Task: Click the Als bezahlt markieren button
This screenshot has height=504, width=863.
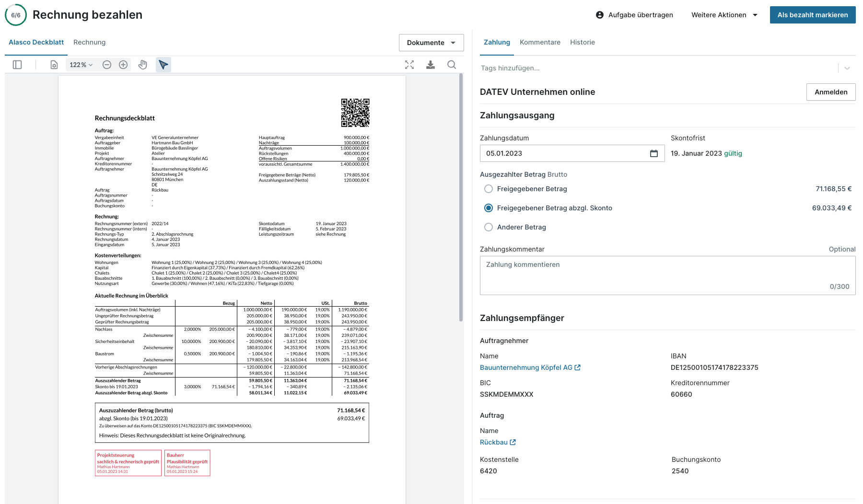Action: pyautogui.click(x=812, y=15)
